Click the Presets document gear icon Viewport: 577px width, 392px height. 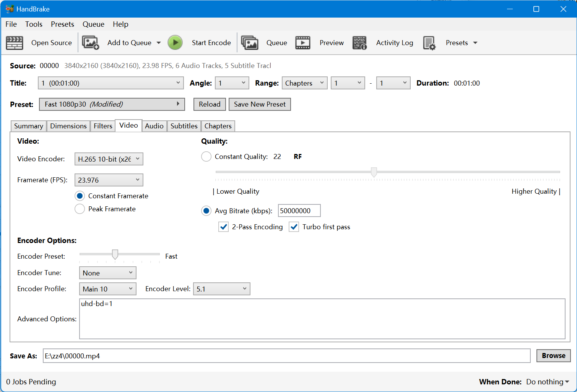pos(429,43)
